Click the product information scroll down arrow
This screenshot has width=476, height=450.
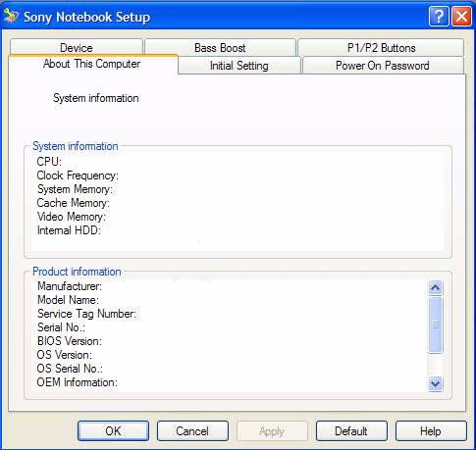click(x=435, y=383)
